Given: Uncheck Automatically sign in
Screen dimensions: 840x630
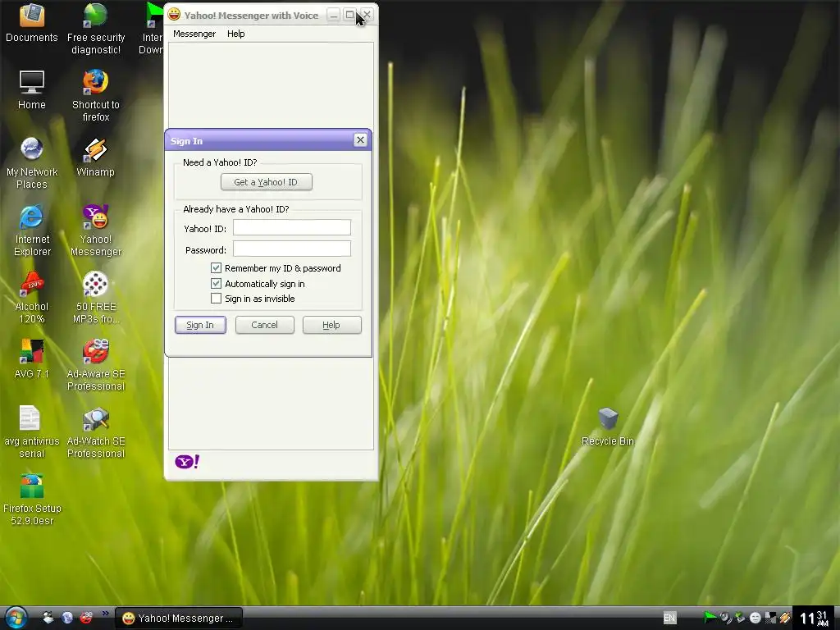Looking at the screenshot, I should click(216, 283).
